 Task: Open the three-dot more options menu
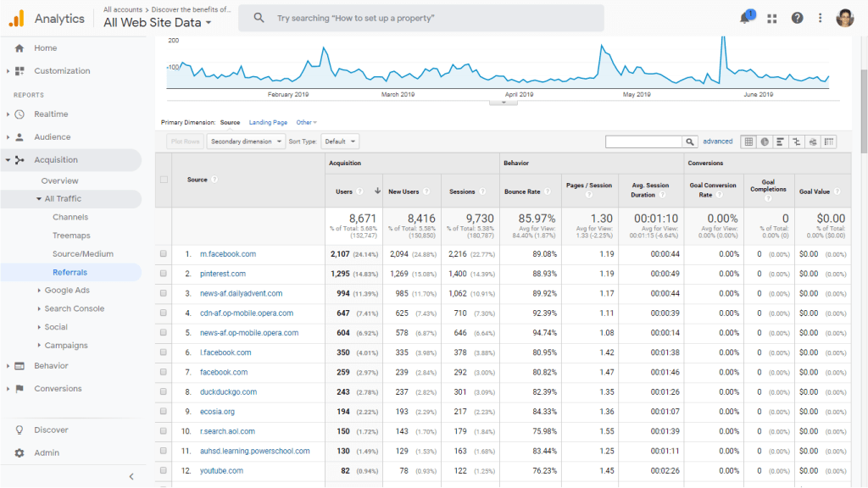(820, 19)
